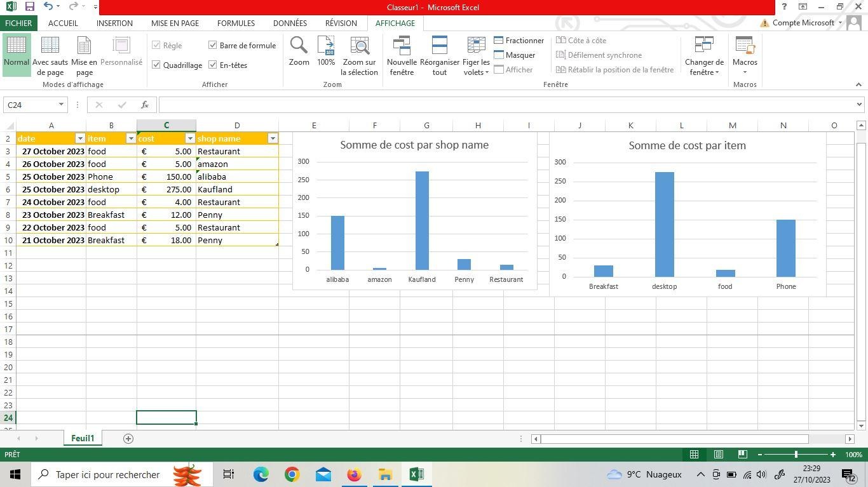Open the cost column filter dropdown
Viewport: 868px width, 487px height.
point(189,138)
